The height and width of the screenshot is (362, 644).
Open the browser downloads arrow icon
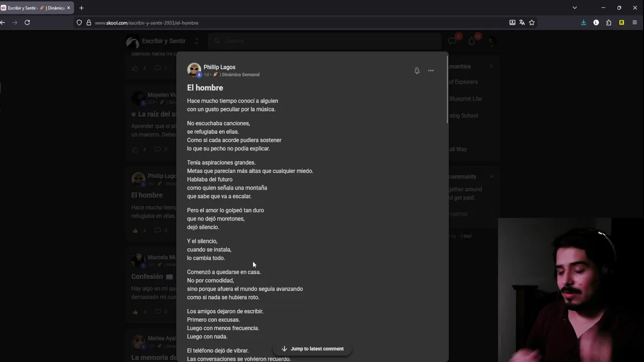tap(584, 23)
